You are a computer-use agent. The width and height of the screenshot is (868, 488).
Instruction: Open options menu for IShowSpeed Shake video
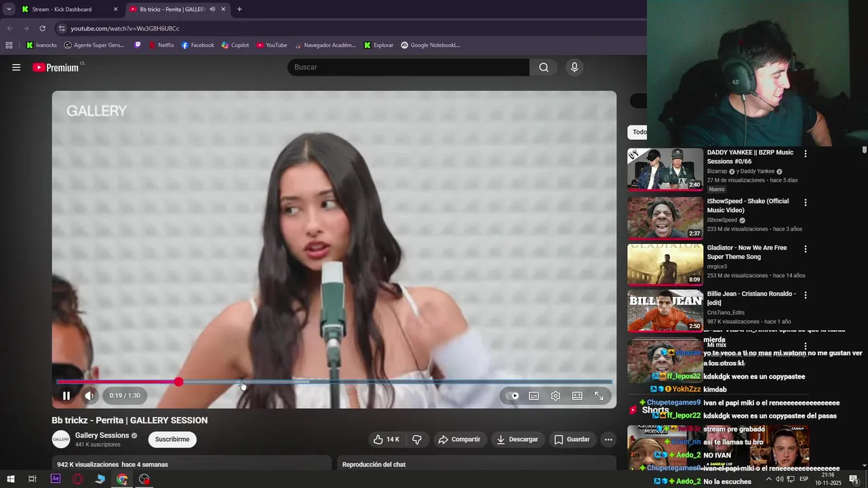(806, 203)
